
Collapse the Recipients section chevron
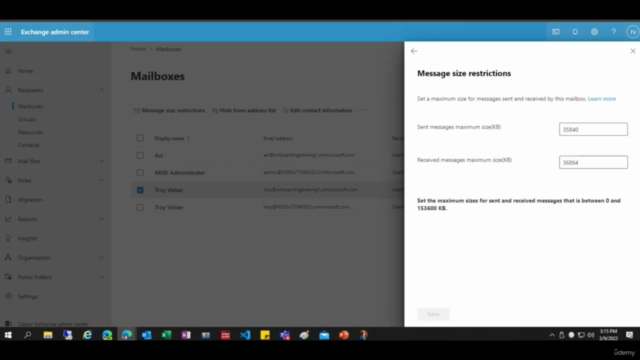[102, 90]
